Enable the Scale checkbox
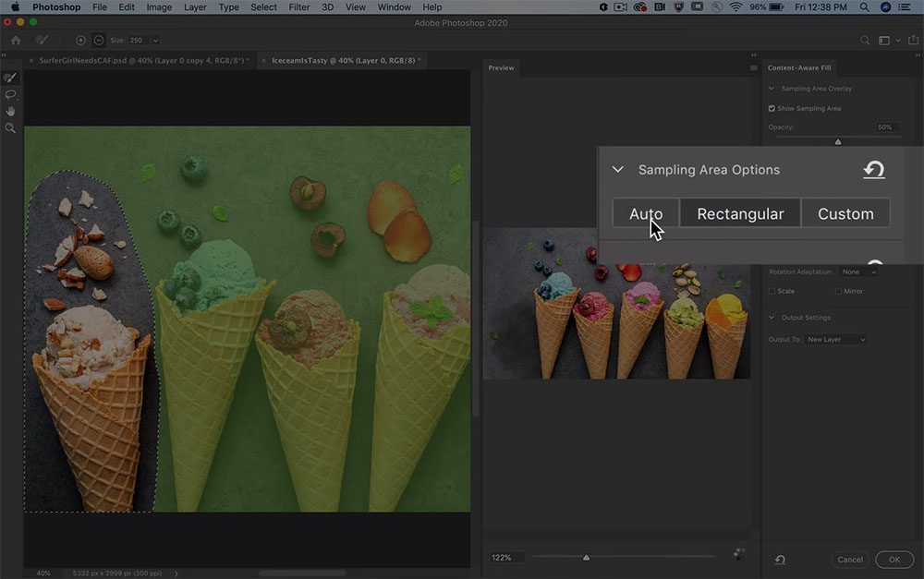This screenshot has width=924, height=579. (x=772, y=291)
